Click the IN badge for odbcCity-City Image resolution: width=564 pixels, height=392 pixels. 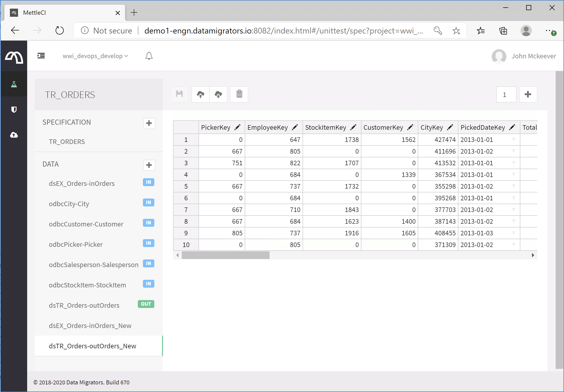click(148, 203)
